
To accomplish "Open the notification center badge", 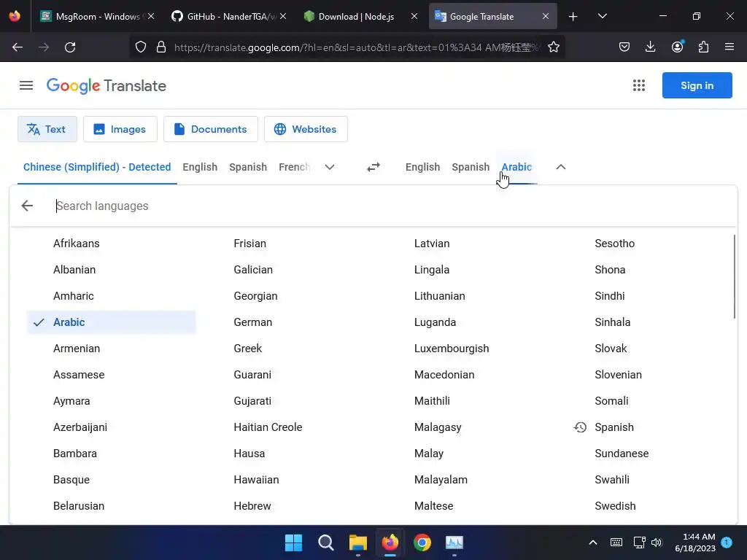I will [x=727, y=542].
